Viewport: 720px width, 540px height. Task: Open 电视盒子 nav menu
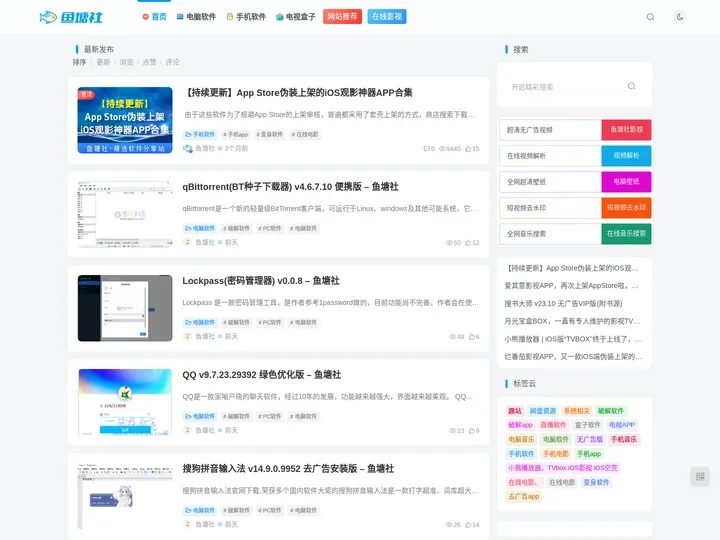[296, 17]
